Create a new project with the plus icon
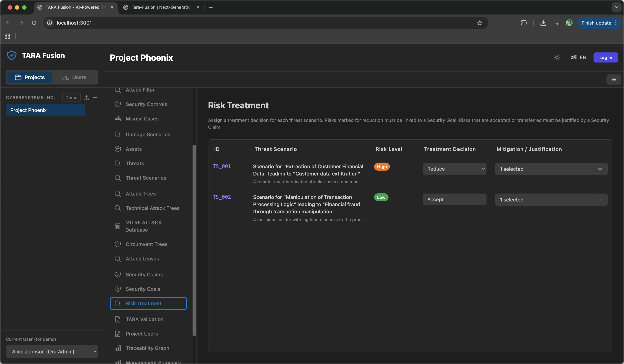624x364 pixels. 95,98
